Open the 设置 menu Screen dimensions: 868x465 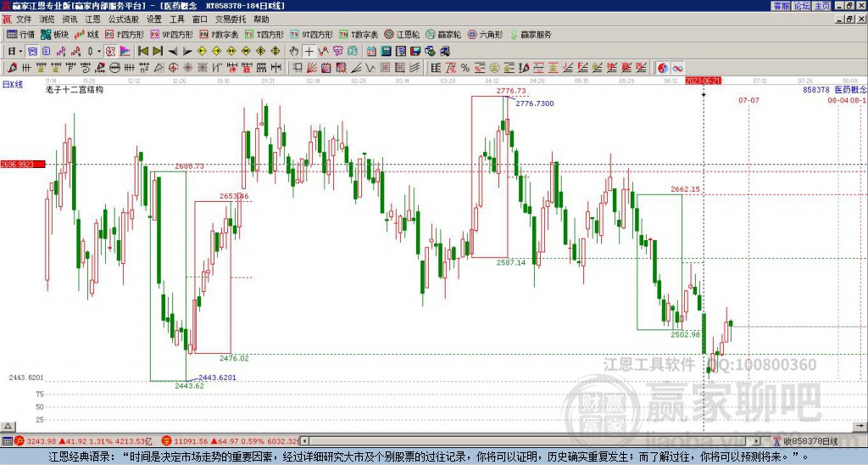click(x=154, y=20)
